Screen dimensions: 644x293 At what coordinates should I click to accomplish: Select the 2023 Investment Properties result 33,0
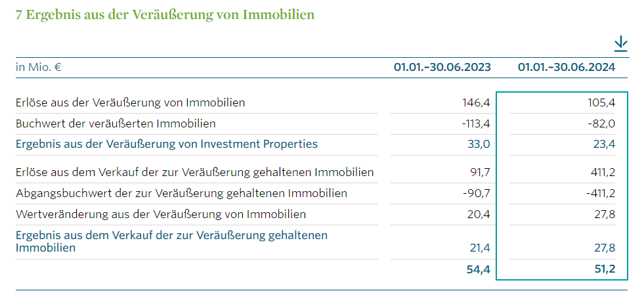479,144
